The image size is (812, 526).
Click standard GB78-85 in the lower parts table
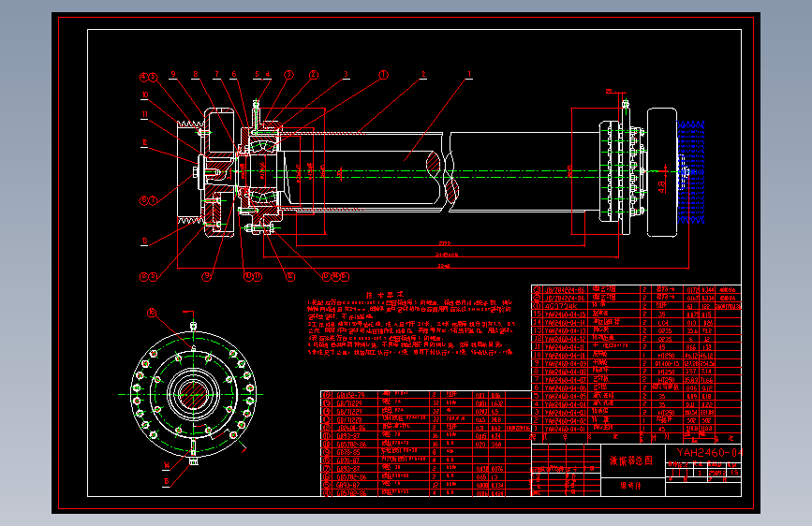click(x=349, y=452)
